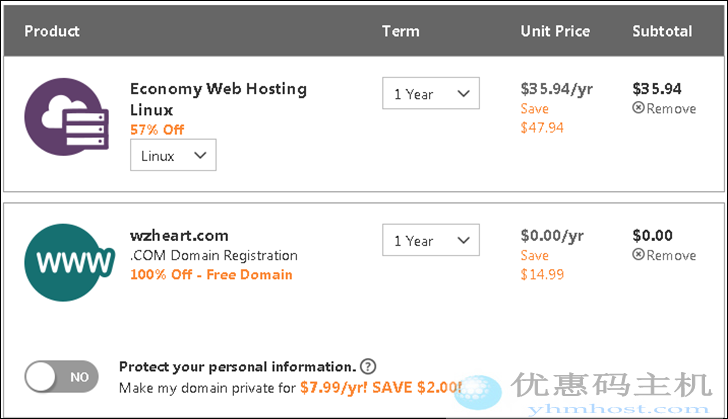The image size is (728, 419).
Task: Remove wzheart.com domain from cart
Action: 664,255
